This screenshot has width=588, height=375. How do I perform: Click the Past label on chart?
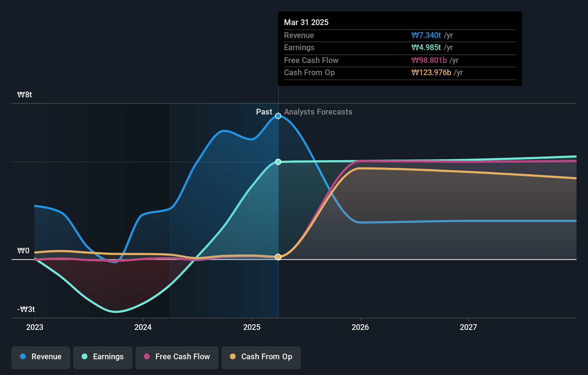(264, 112)
